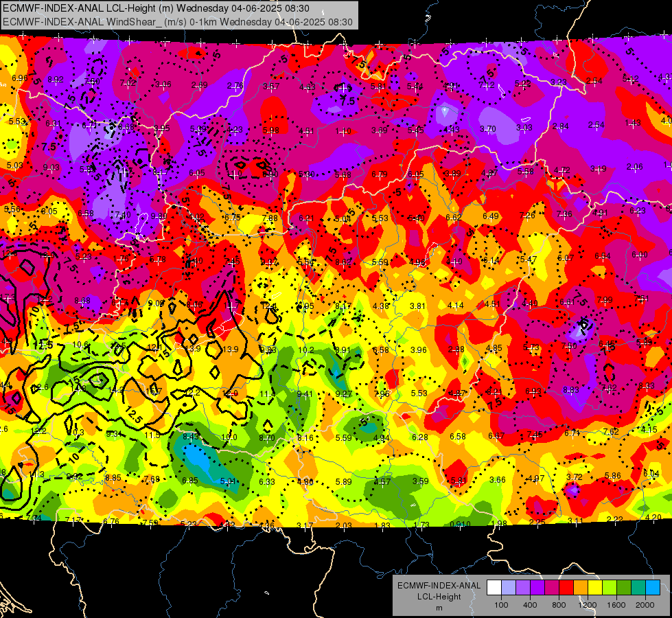Viewport: 672px width, 618px height.
Task: Click the LCL-Height legend title
Action: pos(439,597)
